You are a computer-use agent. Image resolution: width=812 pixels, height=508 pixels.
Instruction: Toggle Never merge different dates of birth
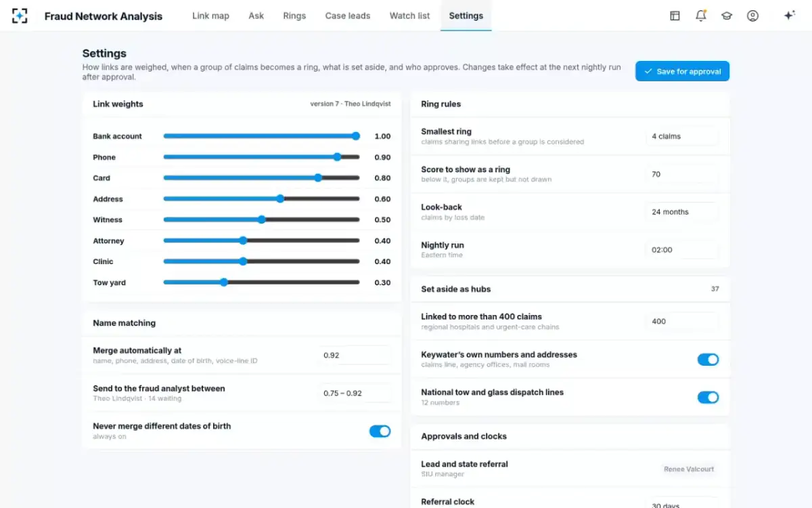point(380,431)
